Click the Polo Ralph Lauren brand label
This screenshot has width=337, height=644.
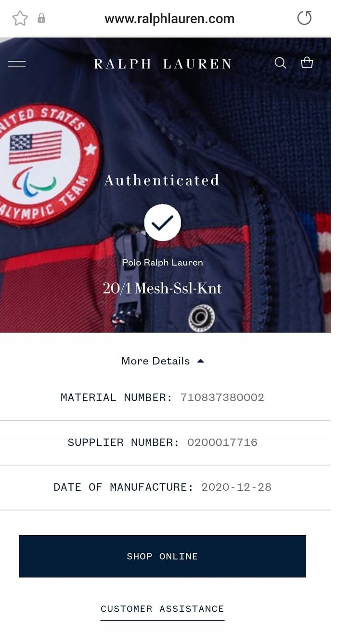click(x=162, y=263)
